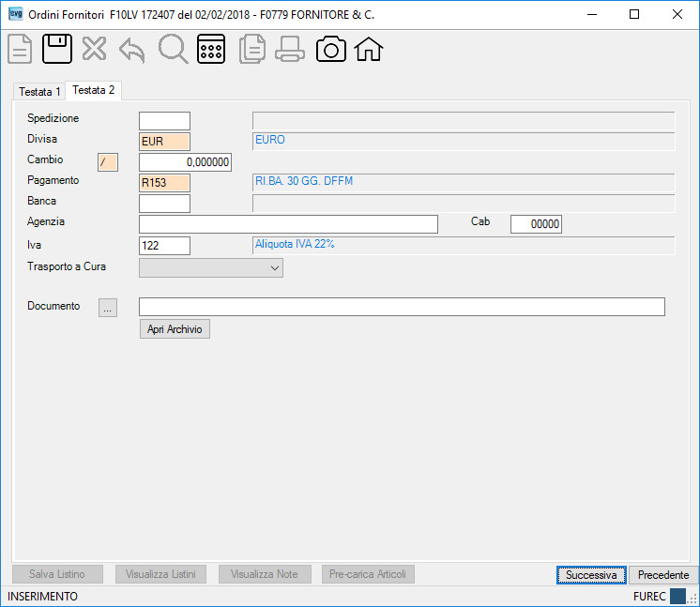Click the Cab input field
Screen dimensions: 700x607
click(x=536, y=224)
